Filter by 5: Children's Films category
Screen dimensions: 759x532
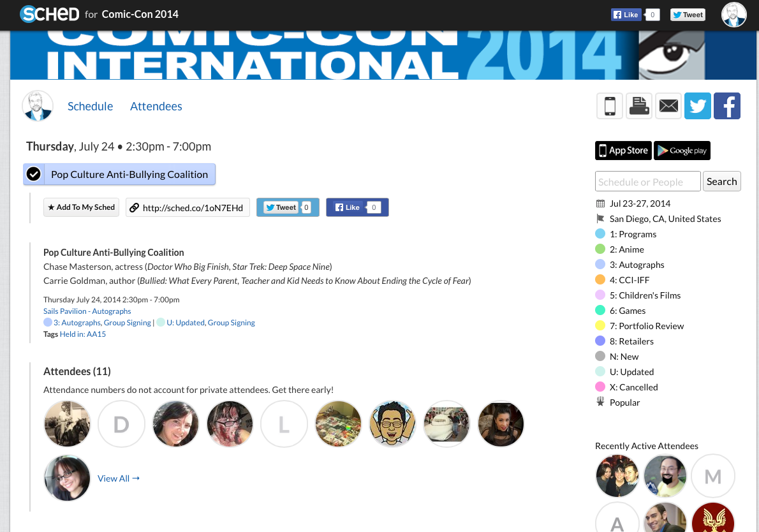(645, 295)
